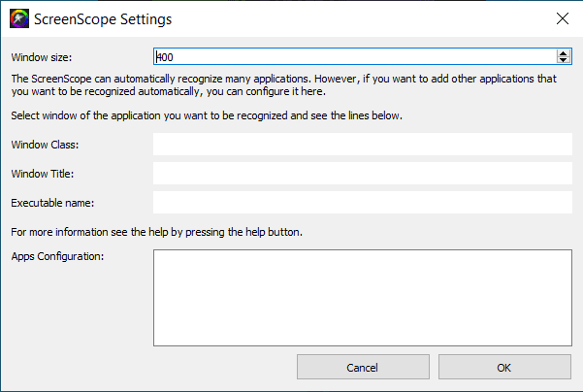This screenshot has width=583, height=392.
Task: Click inside the Apps Configuration text area
Action: click(x=362, y=297)
